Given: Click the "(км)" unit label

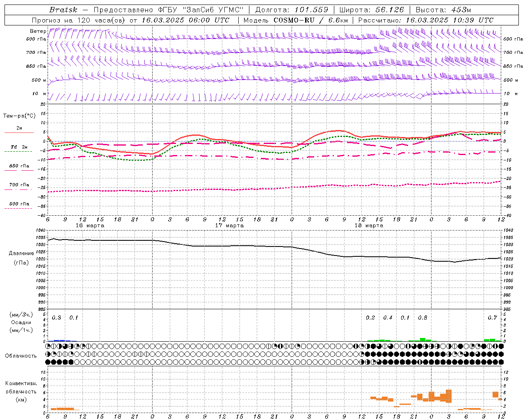Looking at the screenshot, I should (x=21, y=399).
